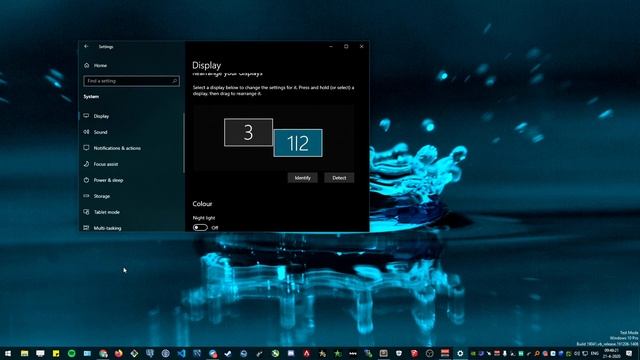This screenshot has width=640, height=360.
Task: Click the search magnifier in Find a setting
Action: [x=174, y=81]
